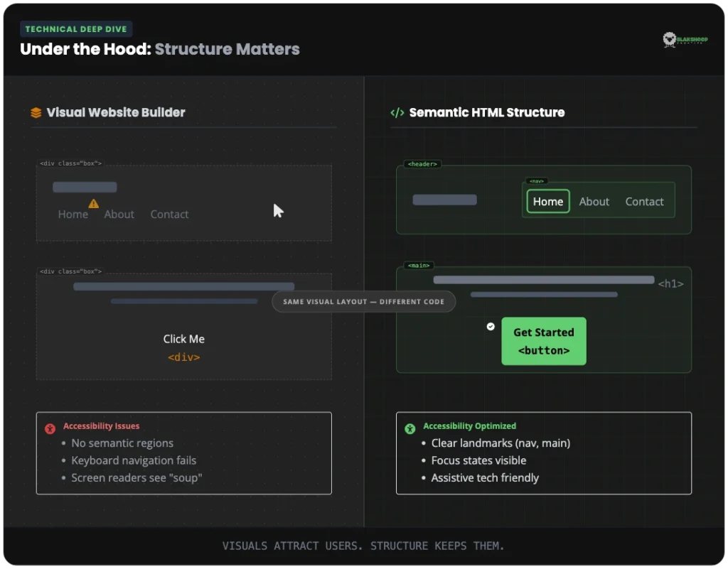Click the green code brackets icon
Viewport: 728px width, 569px height.
point(397,113)
